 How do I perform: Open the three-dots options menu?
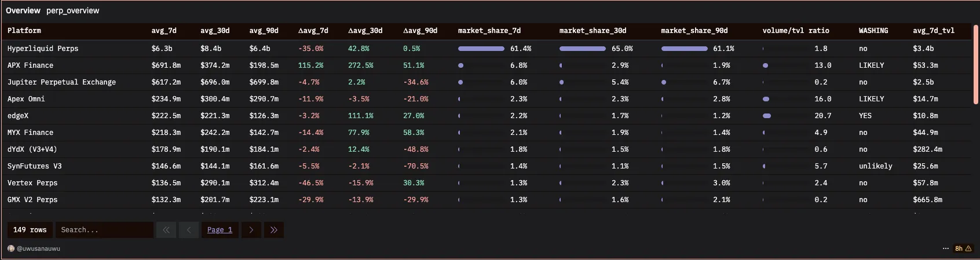pyautogui.click(x=946, y=248)
